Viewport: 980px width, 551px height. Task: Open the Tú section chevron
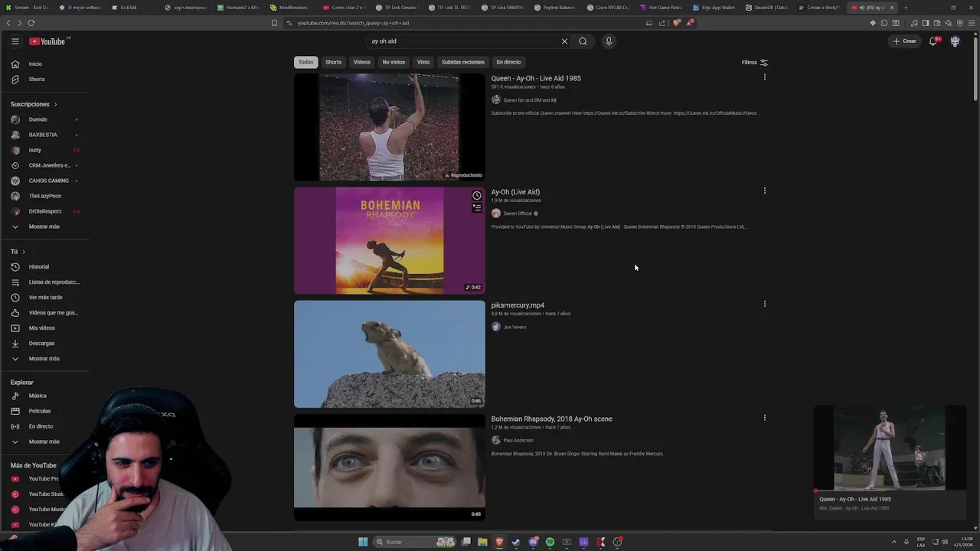click(x=24, y=252)
